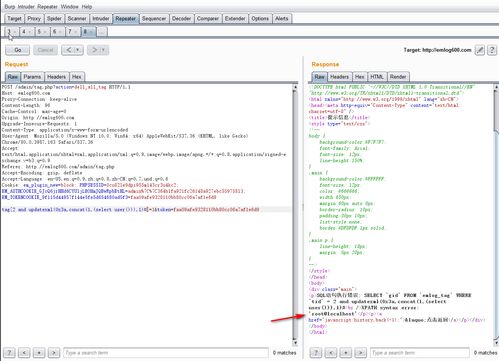Go forward to next request with > button

(94, 50)
